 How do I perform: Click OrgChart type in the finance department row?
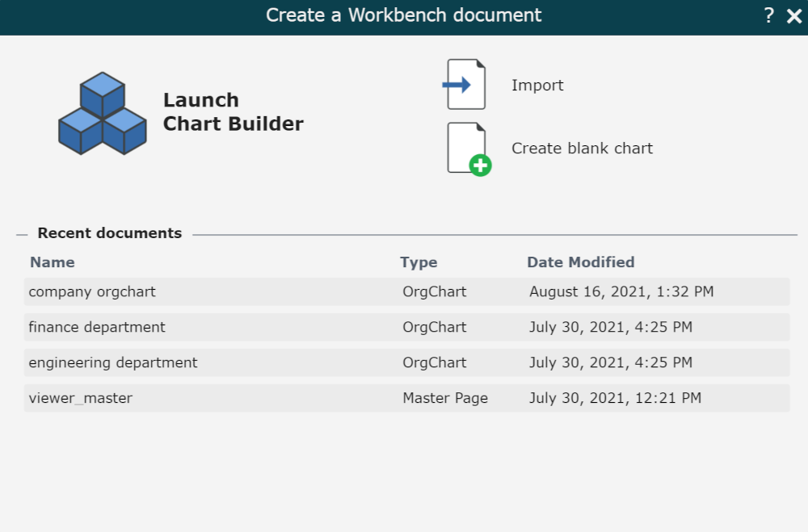pos(435,328)
